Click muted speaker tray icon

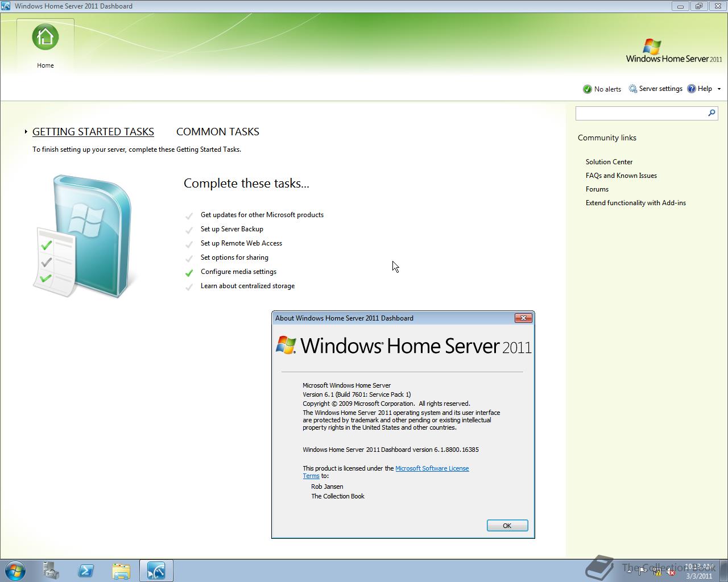[x=671, y=572]
